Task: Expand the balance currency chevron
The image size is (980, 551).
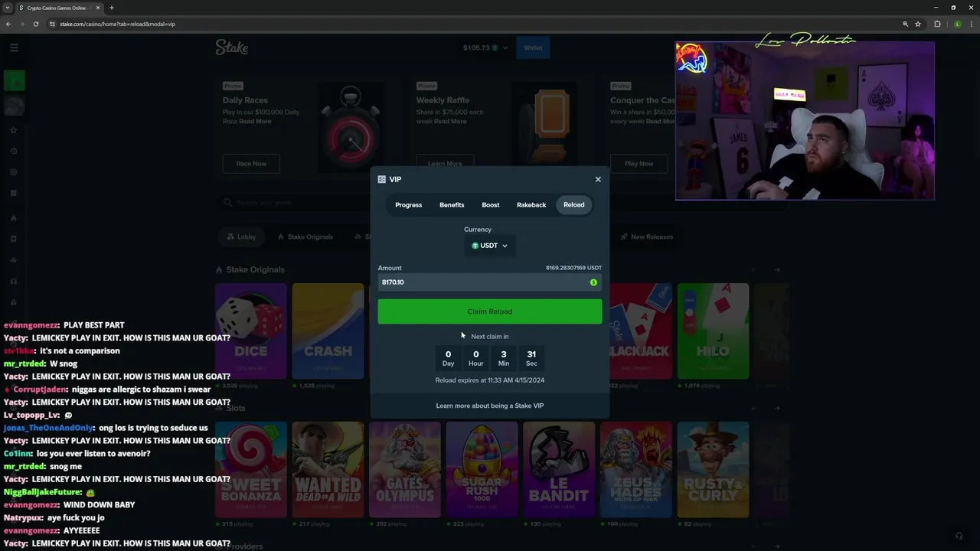Action: pos(505,48)
